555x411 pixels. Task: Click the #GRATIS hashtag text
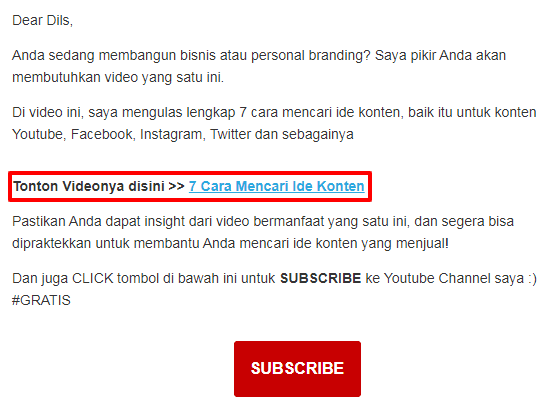coord(41,300)
